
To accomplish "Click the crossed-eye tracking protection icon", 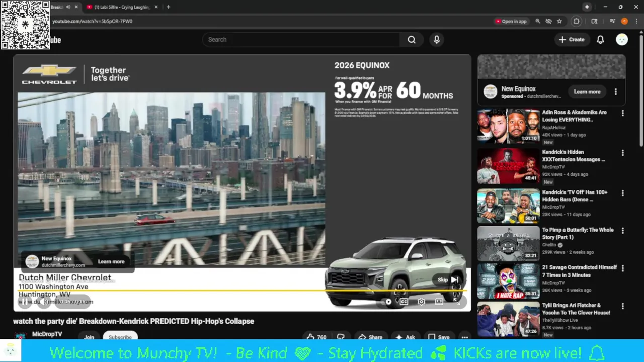I will click(x=548, y=21).
